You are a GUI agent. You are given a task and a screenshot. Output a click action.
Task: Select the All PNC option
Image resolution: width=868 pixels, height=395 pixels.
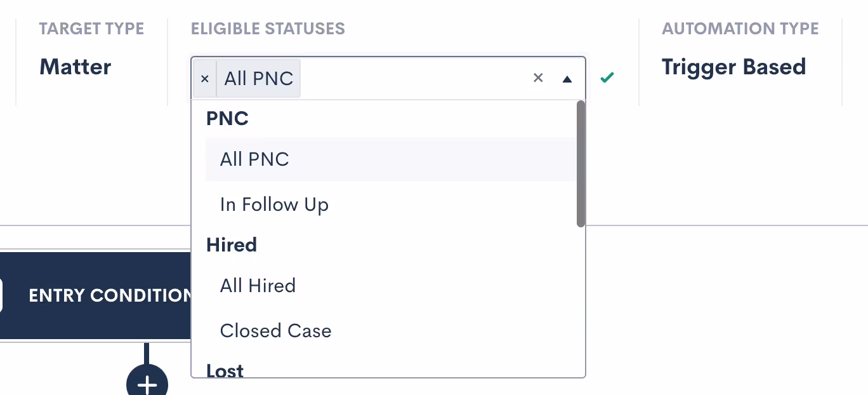point(254,159)
